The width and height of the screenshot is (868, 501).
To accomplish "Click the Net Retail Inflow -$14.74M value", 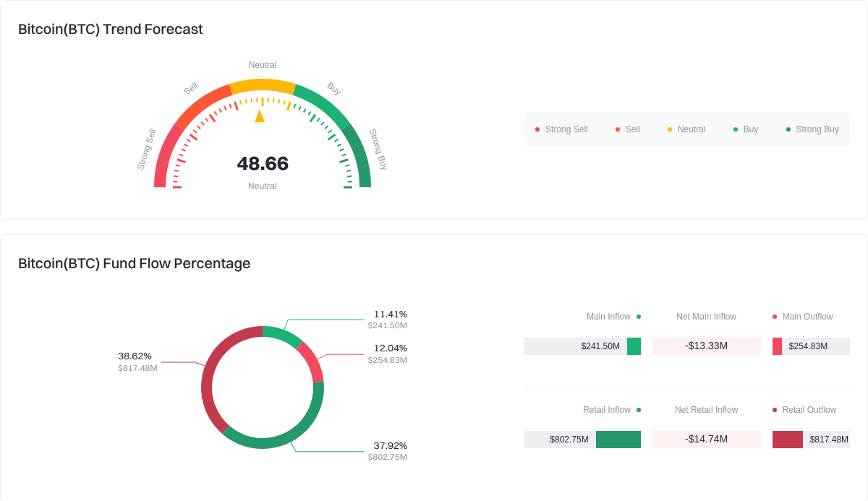I will click(706, 440).
